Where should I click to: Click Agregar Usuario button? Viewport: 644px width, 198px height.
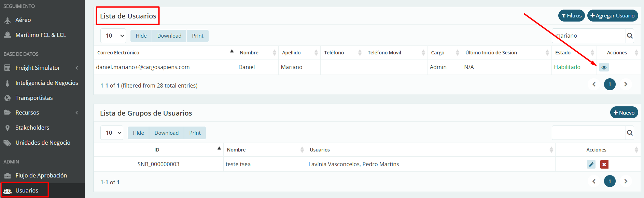(x=612, y=16)
